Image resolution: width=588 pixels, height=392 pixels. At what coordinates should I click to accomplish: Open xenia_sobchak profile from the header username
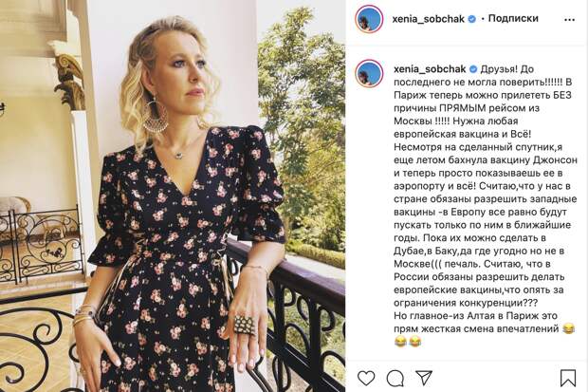pos(429,19)
